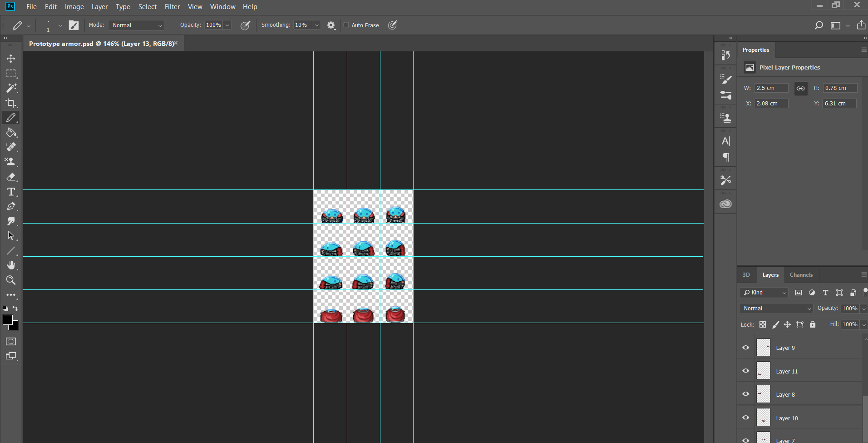868x443 pixels.
Task: Select the Path Selection tool
Action: point(11,236)
